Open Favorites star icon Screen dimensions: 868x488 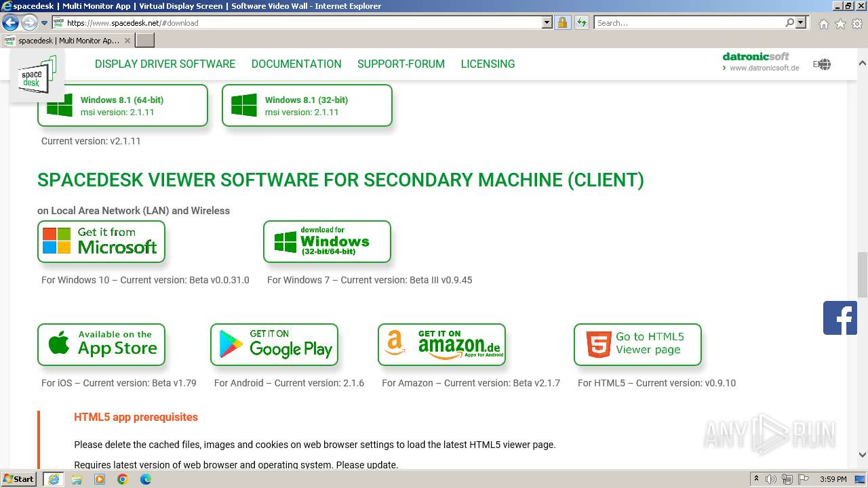[840, 24]
